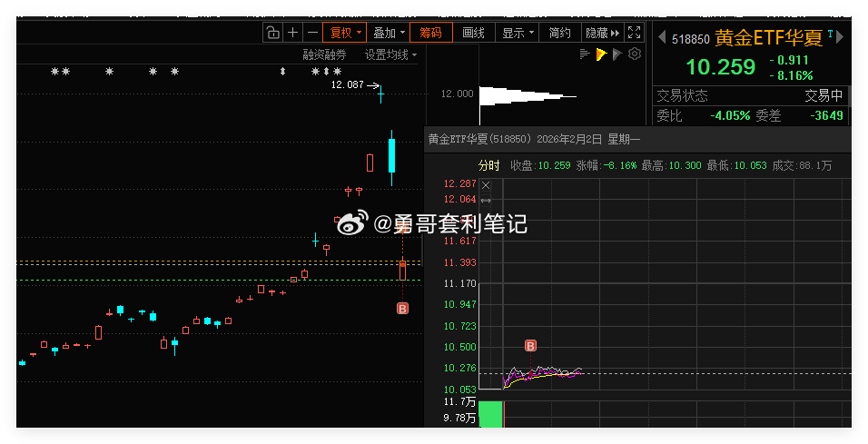
Task: Open chip settings gear icon
Action: point(635,54)
